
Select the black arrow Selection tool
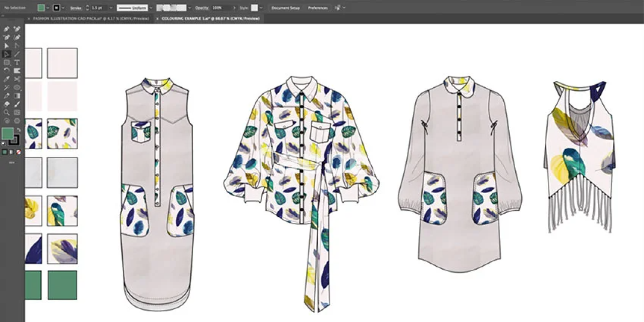pos(6,46)
